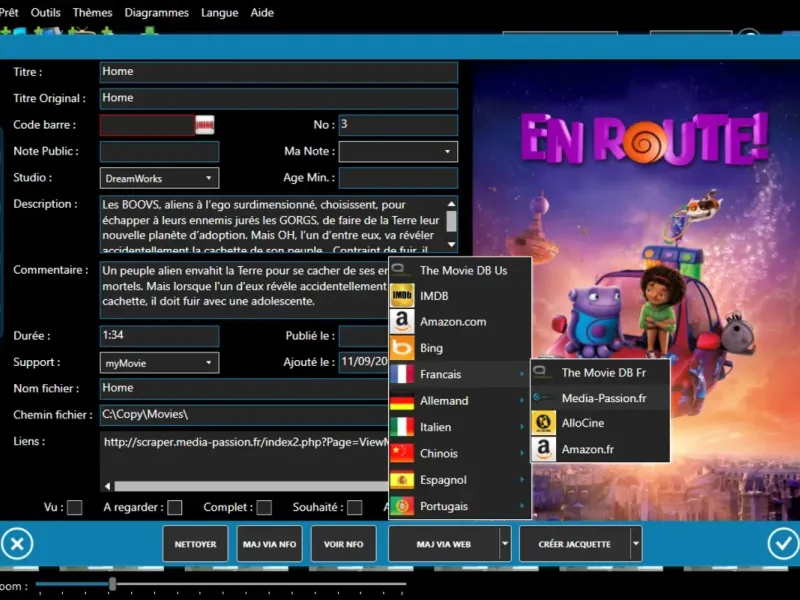The width and height of the screenshot is (800, 600).
Task: Click the AlloCine logo icon
Action: point(543,423)
